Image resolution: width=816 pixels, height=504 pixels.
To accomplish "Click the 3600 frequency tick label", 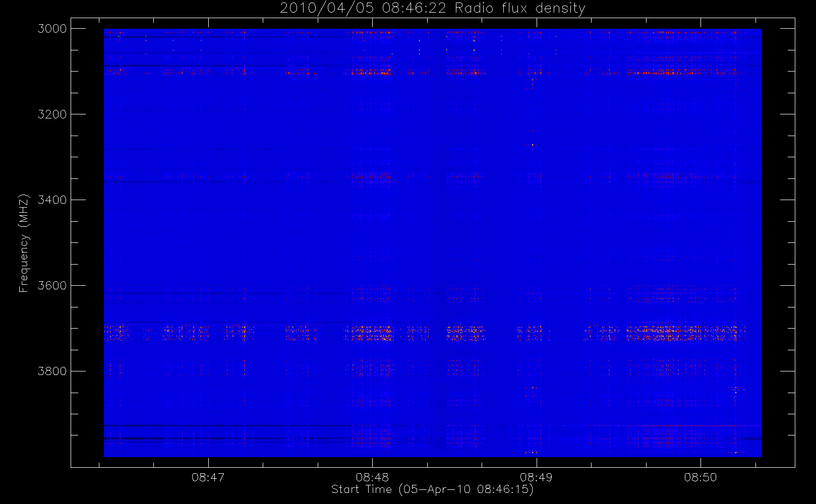I will [52, 286].
